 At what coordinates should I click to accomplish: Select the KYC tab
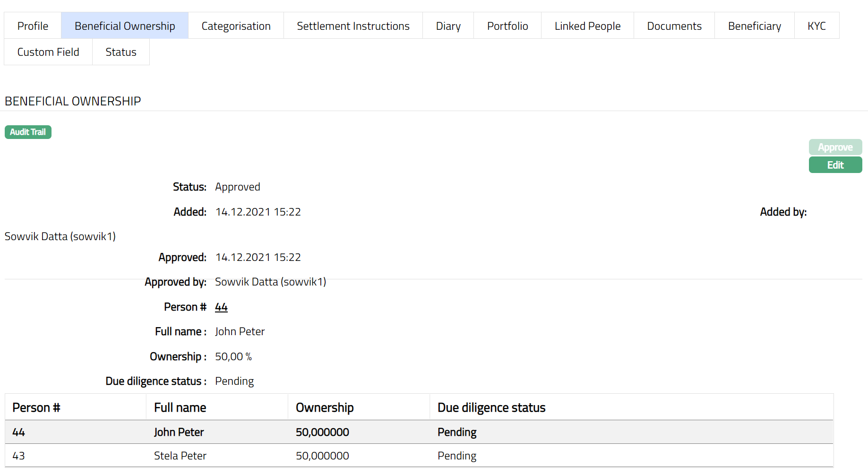coord(816,26)
